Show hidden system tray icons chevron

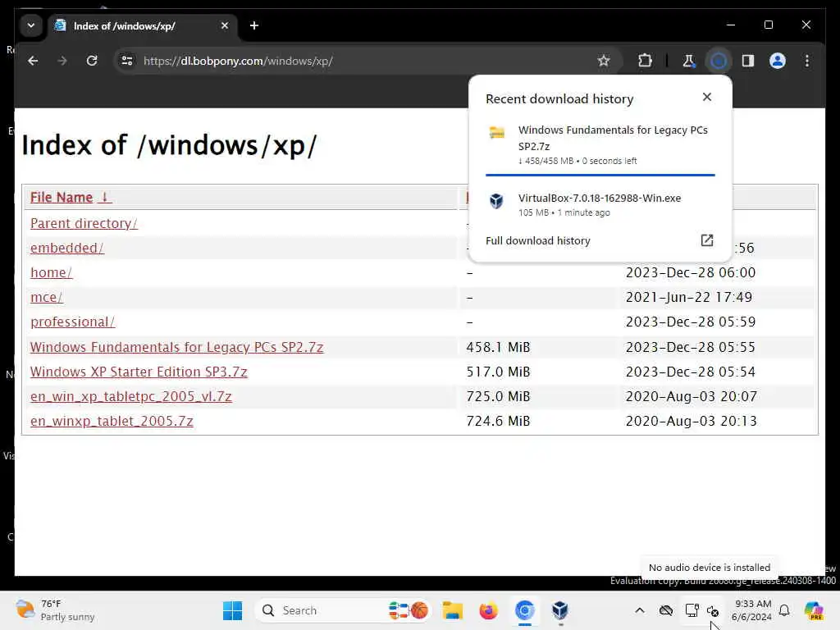click(x=640, y=610)
